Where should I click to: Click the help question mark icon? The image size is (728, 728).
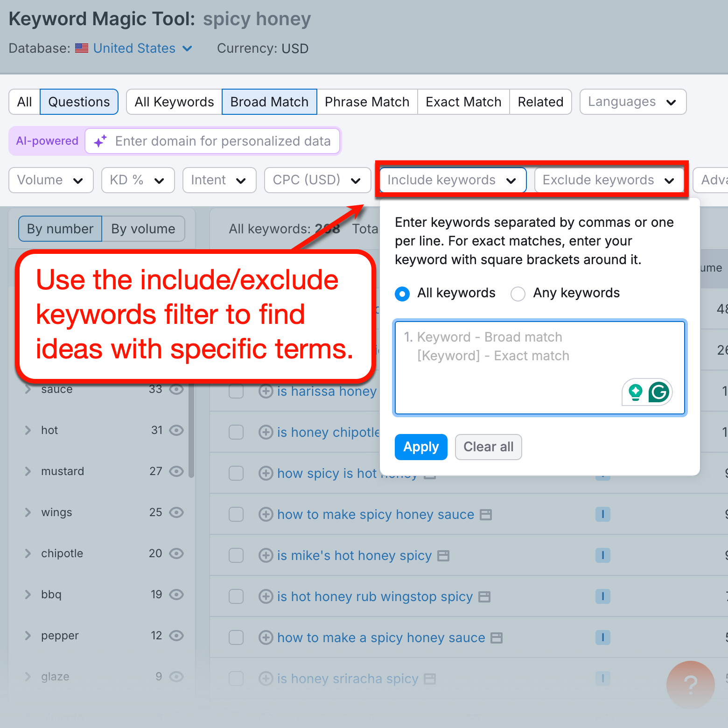click(690, 685)
